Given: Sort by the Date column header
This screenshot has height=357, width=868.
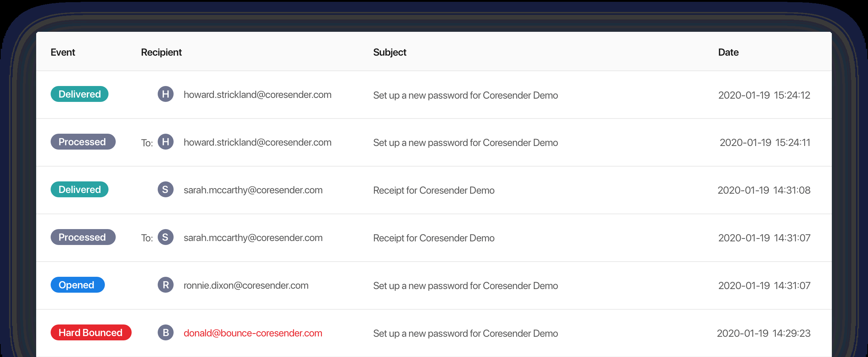Looking at the screenshot, I should (728, 52).
